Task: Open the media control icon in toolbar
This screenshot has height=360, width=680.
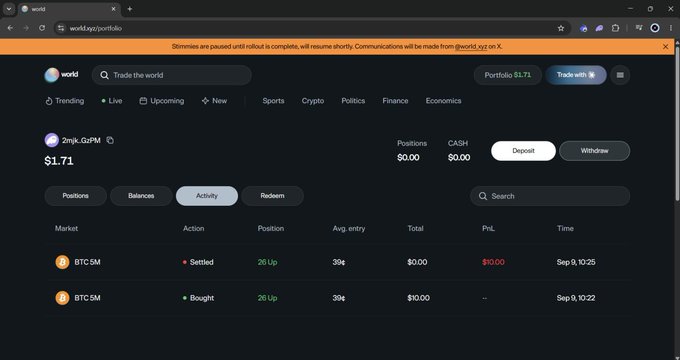Action: (x=639, y=28)
